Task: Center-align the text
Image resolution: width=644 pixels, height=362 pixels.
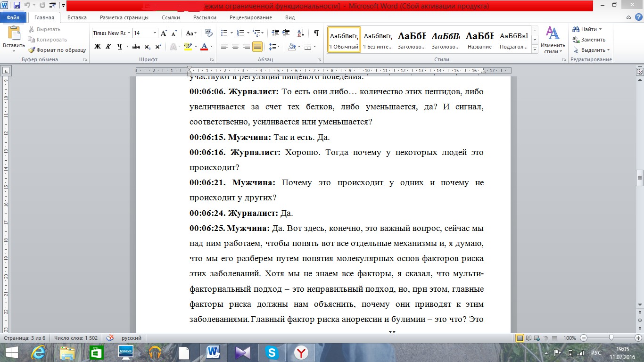Action: click(x=235, y=47)
